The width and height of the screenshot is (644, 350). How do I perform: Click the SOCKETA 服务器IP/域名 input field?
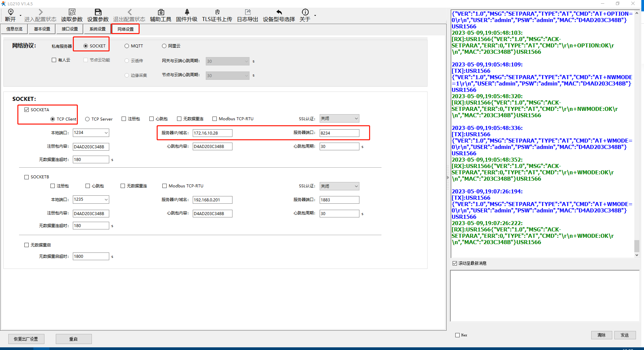(x=212, y=133)
